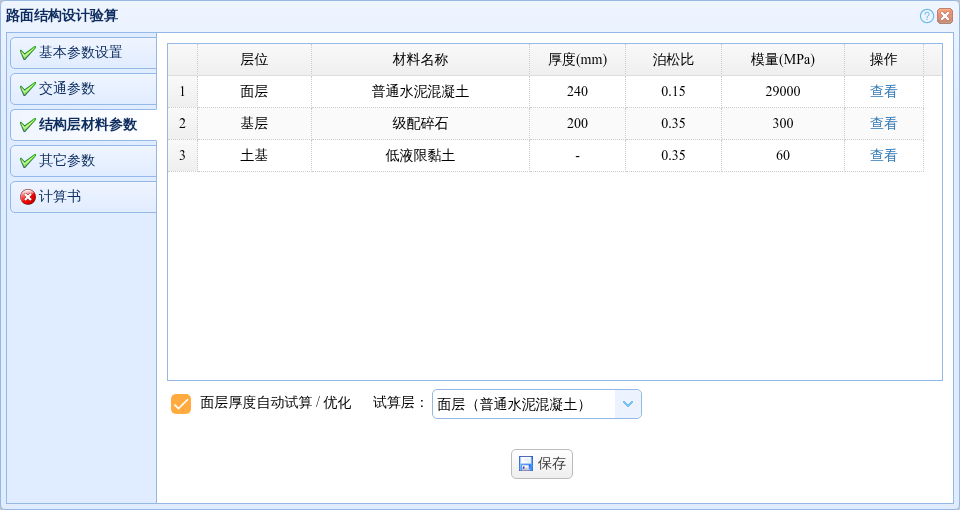Image resolution: width=960 pixels, height=510 pixels.
Task: Click the 面层 layer cell
Action: (x=254, y=92)
